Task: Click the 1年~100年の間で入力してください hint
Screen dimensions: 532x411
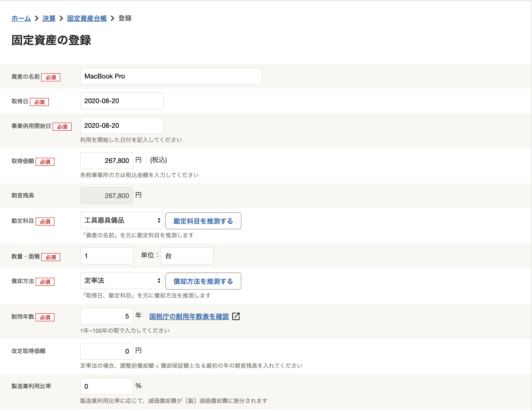Action: [x=125, y=331]
